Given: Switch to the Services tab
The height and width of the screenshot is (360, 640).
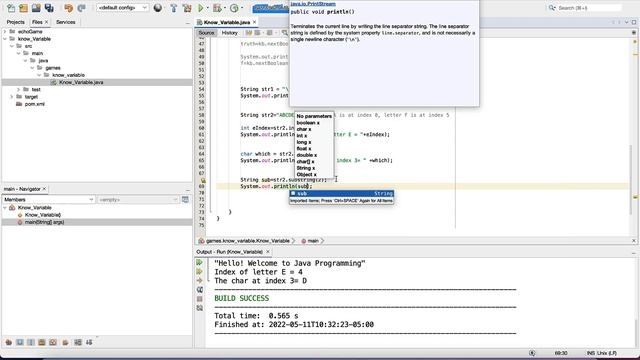Looking at the screenshot, I should point(66,22).
